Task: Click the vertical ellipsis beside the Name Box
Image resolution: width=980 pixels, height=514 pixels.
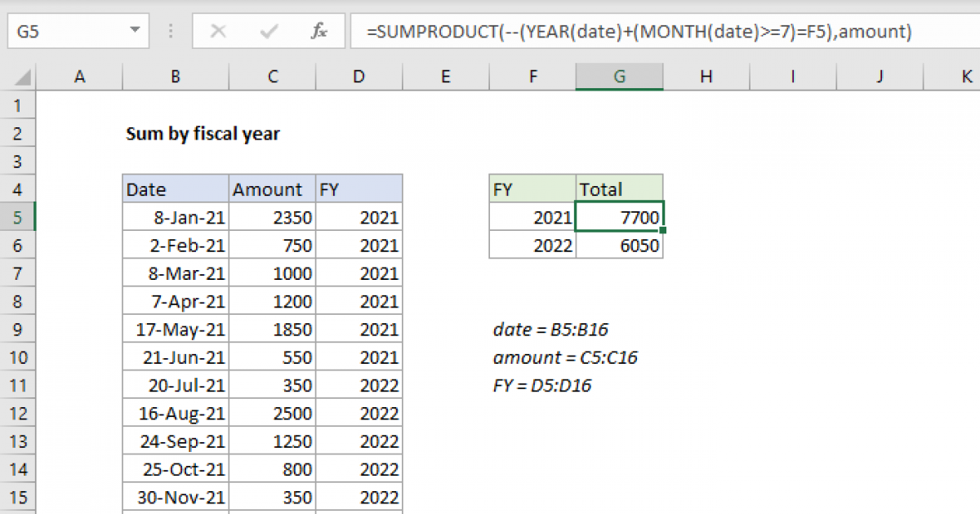Action: click(170, 31)
